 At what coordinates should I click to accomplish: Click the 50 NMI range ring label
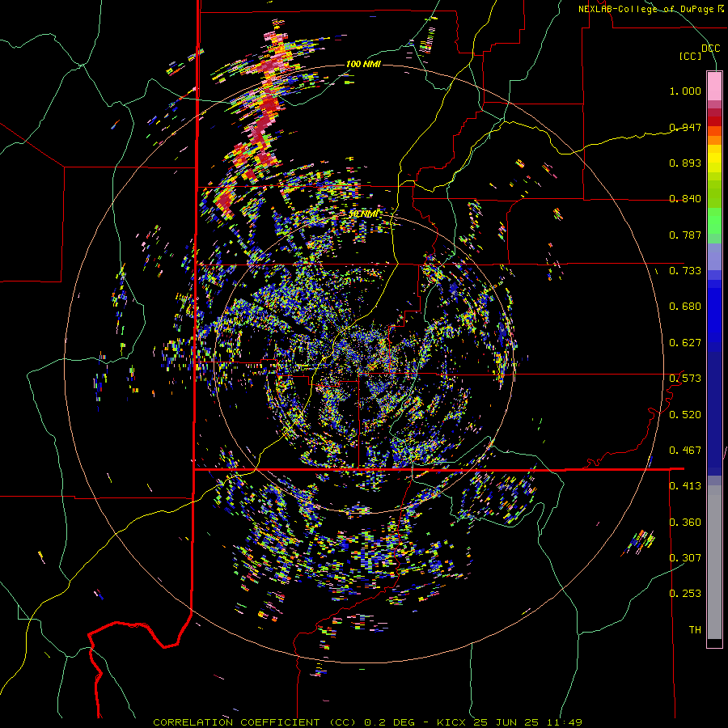coord(363,214)
